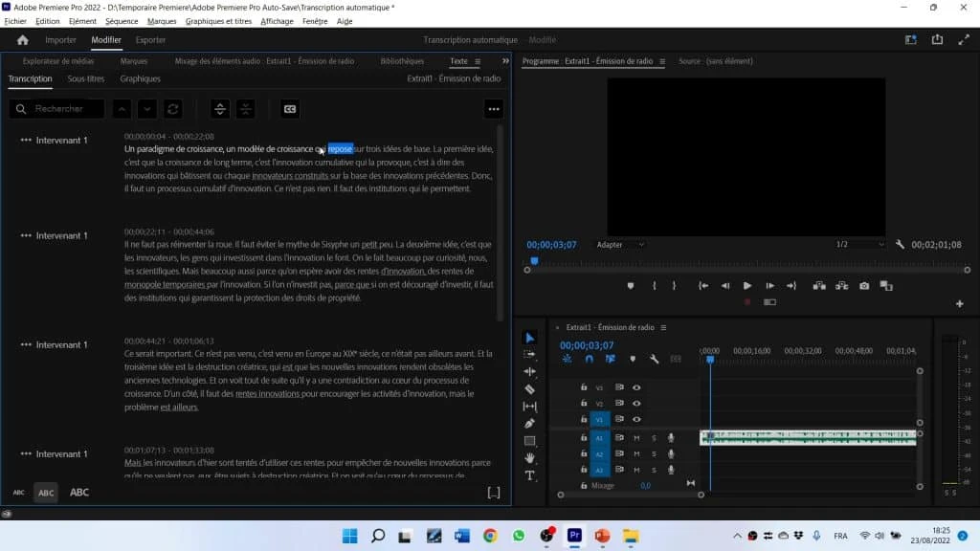Open transcript options three-dots menu
The image size is (980, 551).
(x=494, y=109)
